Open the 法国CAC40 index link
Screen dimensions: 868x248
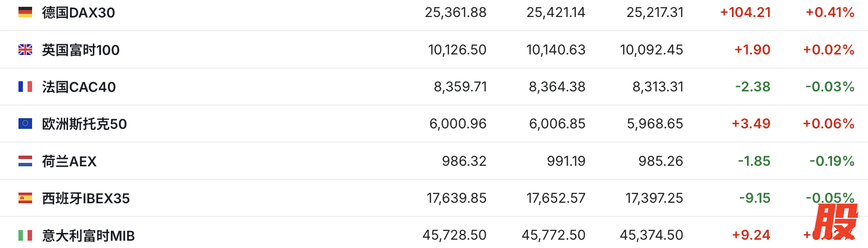click(79, 87)
